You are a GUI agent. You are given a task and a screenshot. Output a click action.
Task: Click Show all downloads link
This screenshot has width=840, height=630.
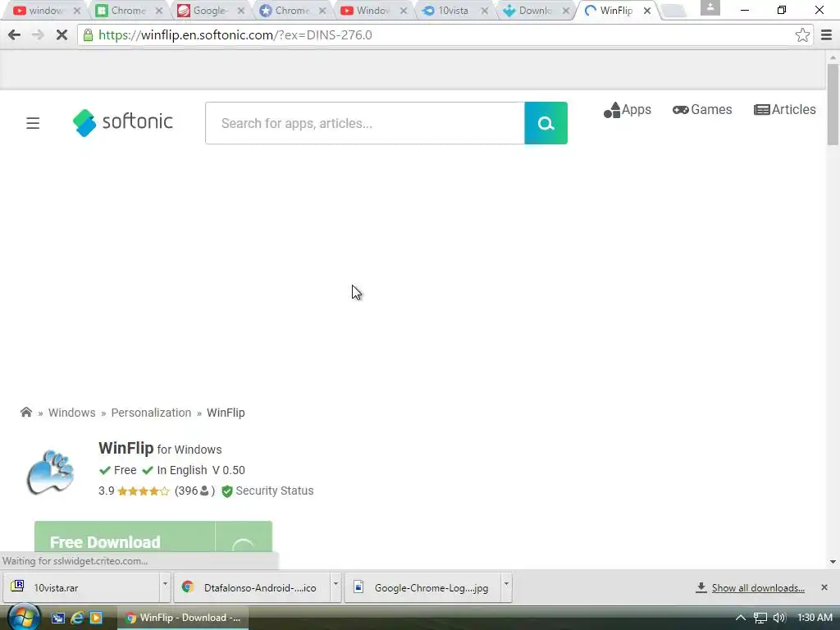click(x=757, y=587)
